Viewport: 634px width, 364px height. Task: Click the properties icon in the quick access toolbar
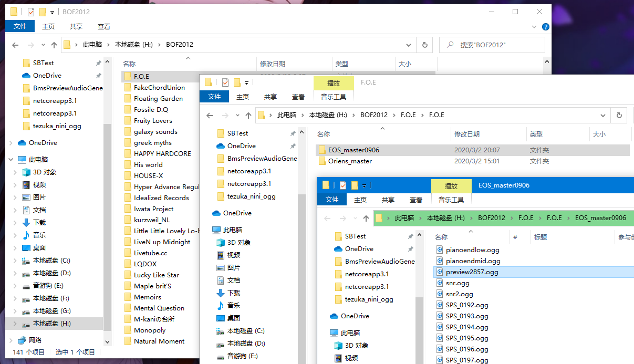(x=31, y=12)
